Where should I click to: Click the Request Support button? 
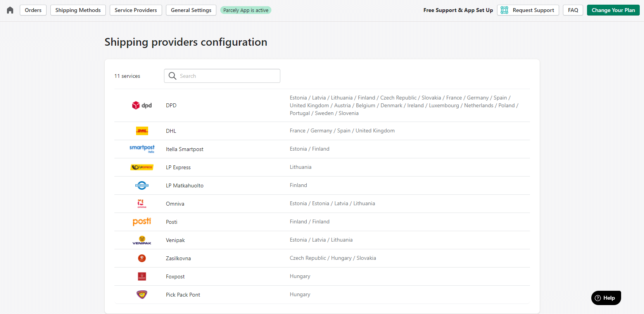(528, 10)
